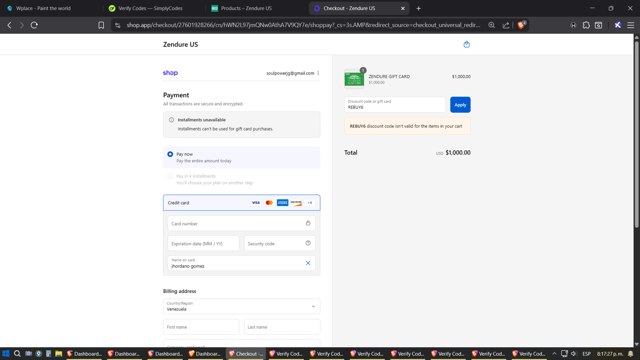The height and width of the screenshot is (360, 640).
Task: Expand the Country/Region dropdown showing Venezuela
Action: click(x=242, y=307)
